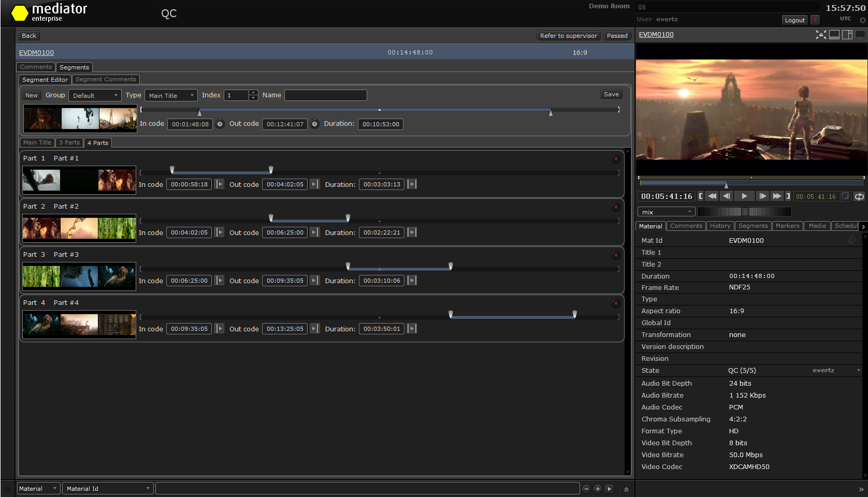Save the segment in the editor
This screenshot has height=497, width=868.
(611, 94)
